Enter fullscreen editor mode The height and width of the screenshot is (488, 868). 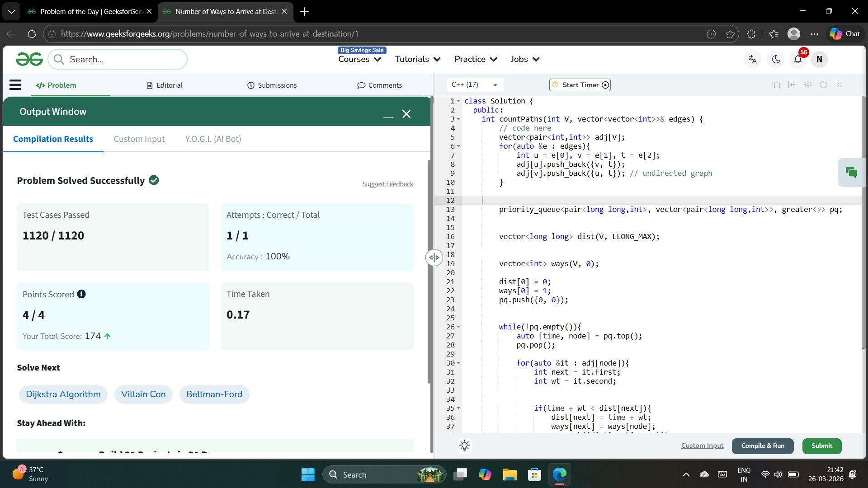pos(840,84)
